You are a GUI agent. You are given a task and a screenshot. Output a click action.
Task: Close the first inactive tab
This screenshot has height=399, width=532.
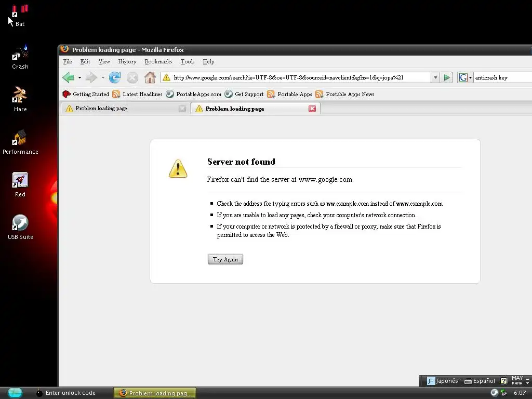tap(182, 109)
